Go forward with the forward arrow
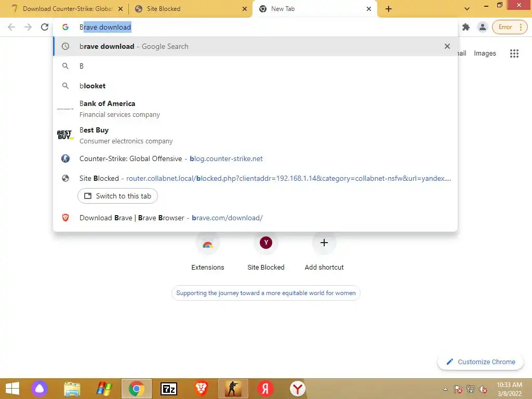The width and height of the screenshot is (532, 399). [28, 27]
